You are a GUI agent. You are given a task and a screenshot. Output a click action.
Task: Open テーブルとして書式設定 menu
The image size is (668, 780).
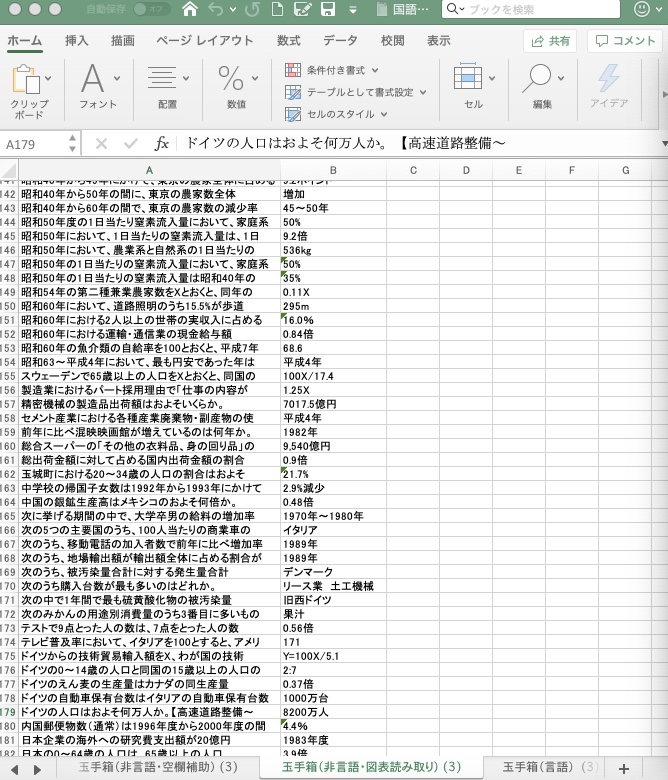(356, 92)
